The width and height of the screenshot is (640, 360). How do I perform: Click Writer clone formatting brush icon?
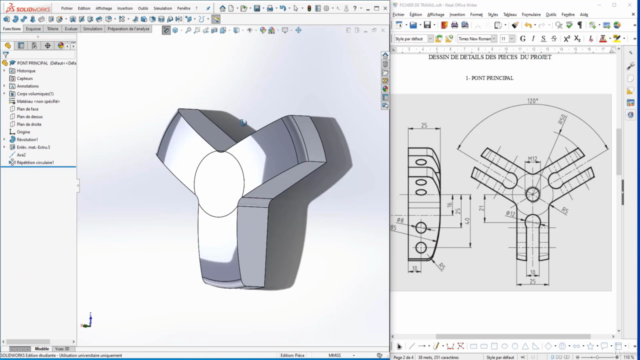tap(515, 25)
